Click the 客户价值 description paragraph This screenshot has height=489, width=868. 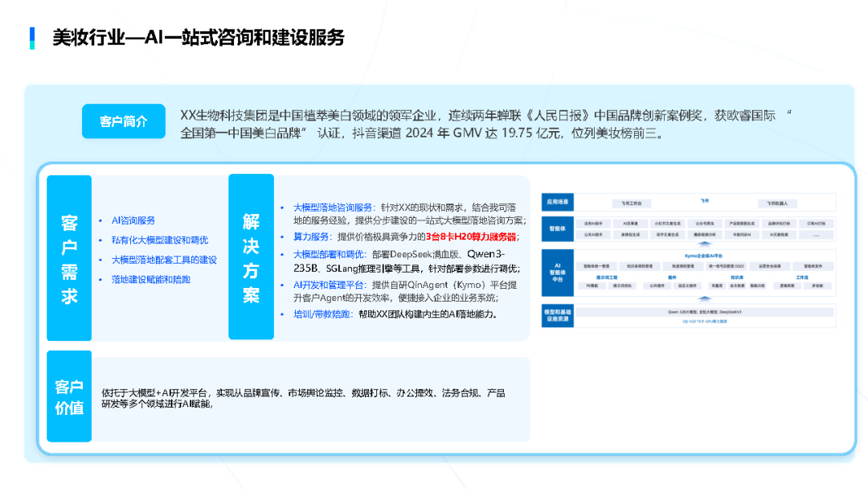(x=303, y=398)
